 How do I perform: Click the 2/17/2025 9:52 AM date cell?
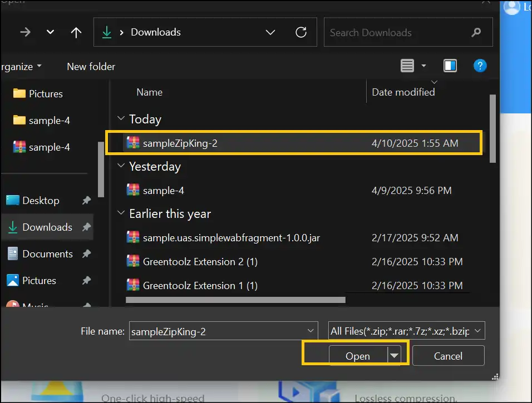415,238
